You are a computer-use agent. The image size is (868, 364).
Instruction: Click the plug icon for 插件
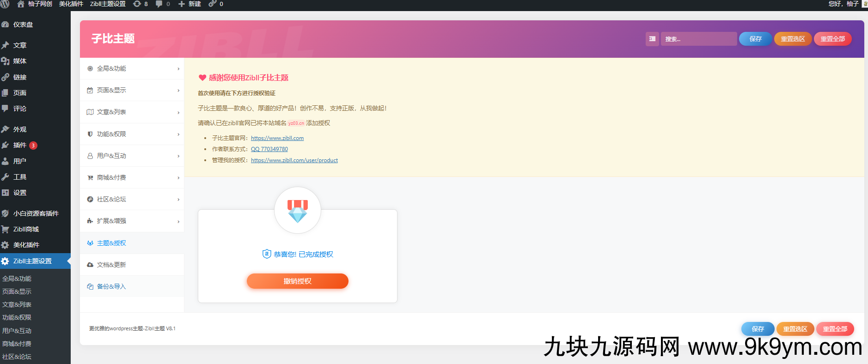(x=6, y=145)
